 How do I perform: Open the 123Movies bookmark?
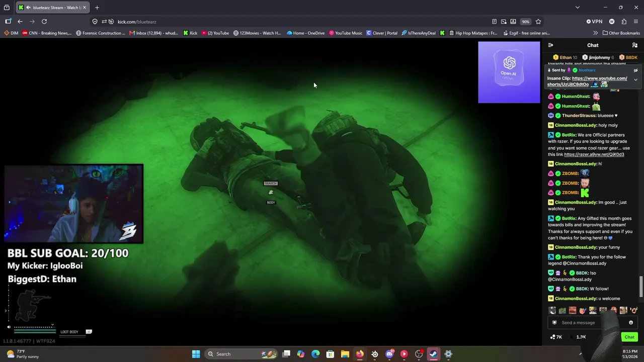point(257,33)
